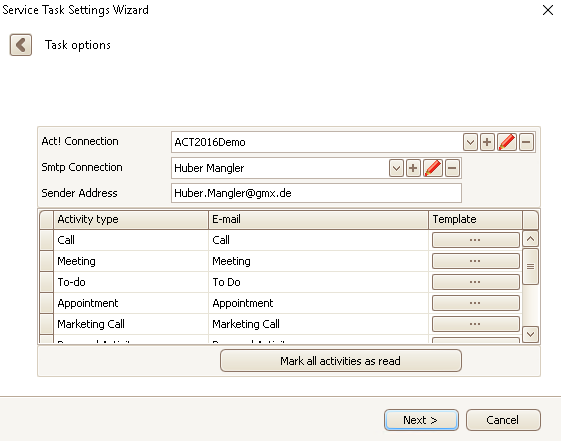Open the template for To-do activity
Viewport: 561px width, 441px height.
tap(475, 282)
